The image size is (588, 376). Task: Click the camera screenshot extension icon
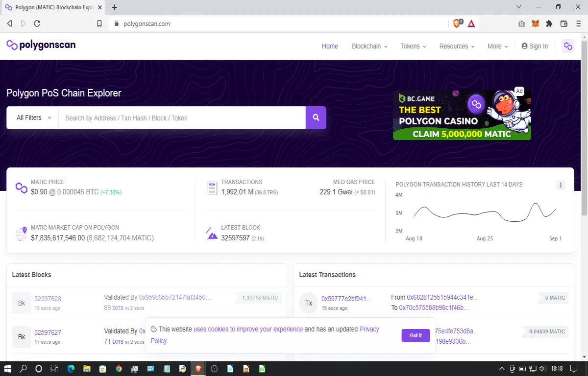click(x=522, y=23)
